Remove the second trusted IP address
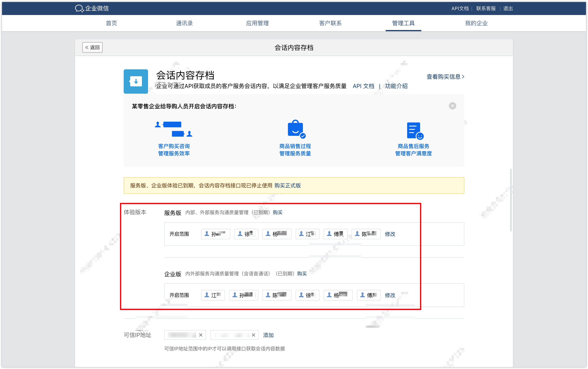This screenshot has height=369, width=588. tap(253, 335)
